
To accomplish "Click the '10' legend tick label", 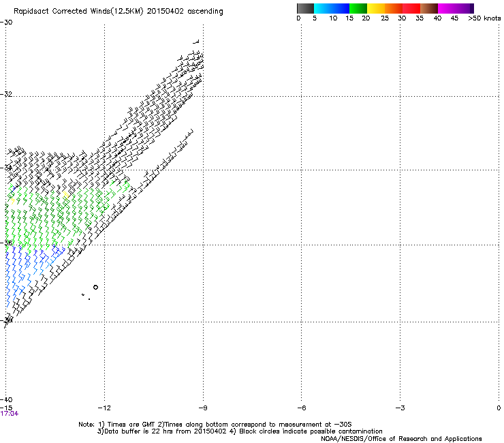I will pos(333,18).
